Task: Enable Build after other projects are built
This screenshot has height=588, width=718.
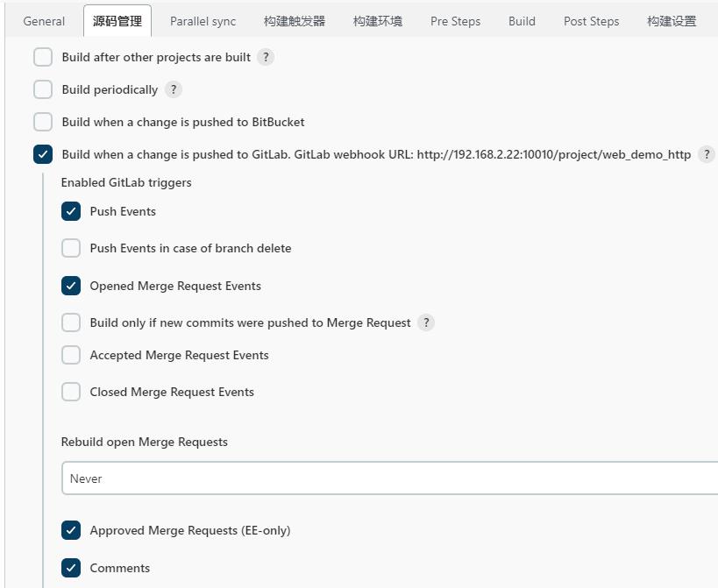Action: coord(43,57)
